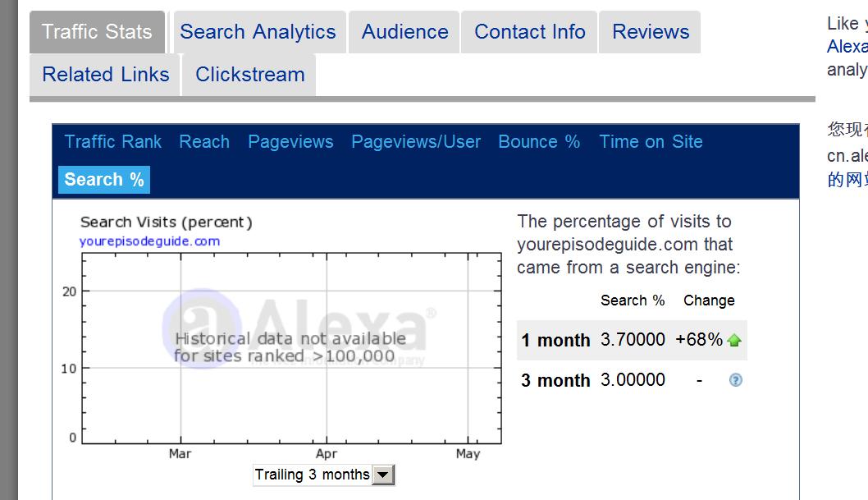868x500 pixels.
Task: Click the 1 month row label
Action: [x=555, y=340]
